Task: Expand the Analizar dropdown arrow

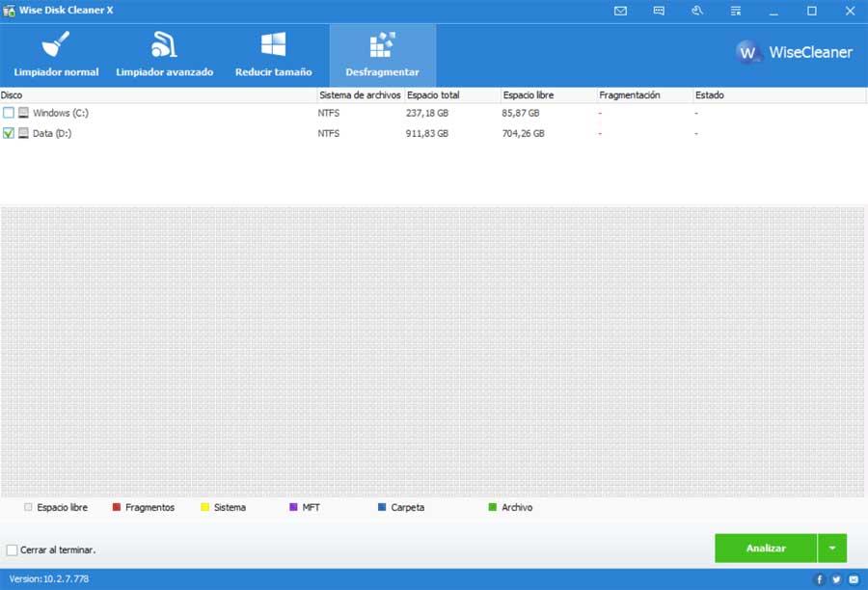Action: click(832, 548)
